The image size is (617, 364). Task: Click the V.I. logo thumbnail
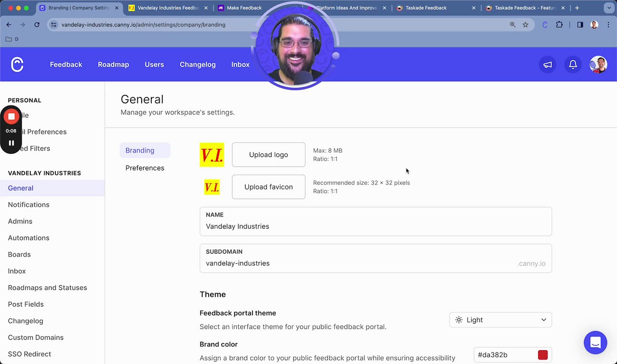(212, 155)
